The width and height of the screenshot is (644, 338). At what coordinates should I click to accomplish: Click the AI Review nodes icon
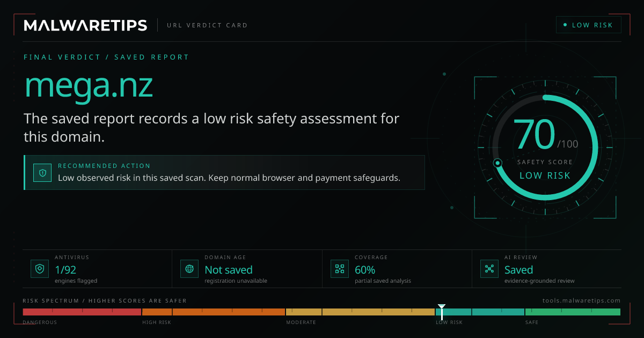(x=489, y=269)
